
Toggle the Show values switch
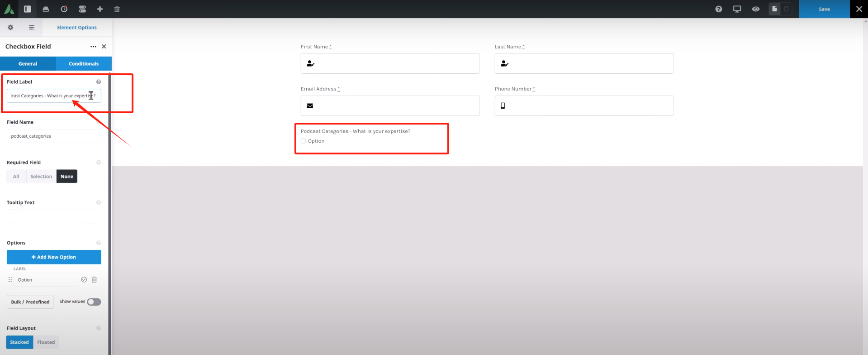click(94, 302)
